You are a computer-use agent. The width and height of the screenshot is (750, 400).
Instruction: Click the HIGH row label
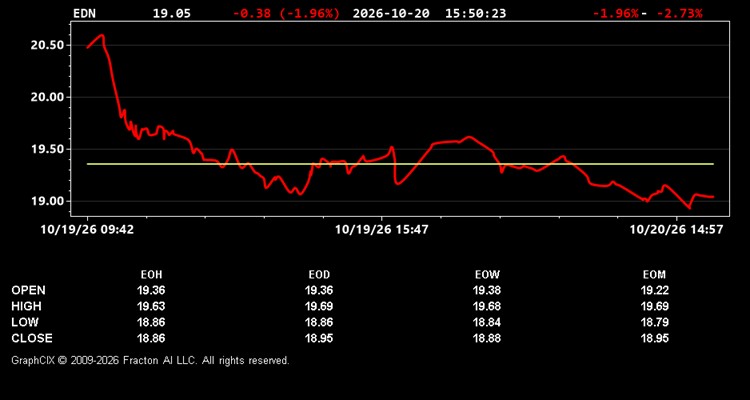(x=26, y=306)
